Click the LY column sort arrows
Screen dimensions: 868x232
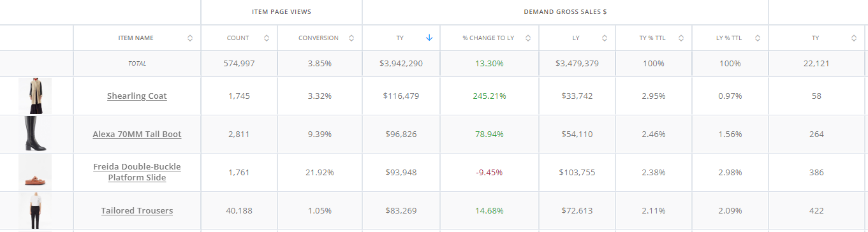pyautogui.click(x=605, y=38)
